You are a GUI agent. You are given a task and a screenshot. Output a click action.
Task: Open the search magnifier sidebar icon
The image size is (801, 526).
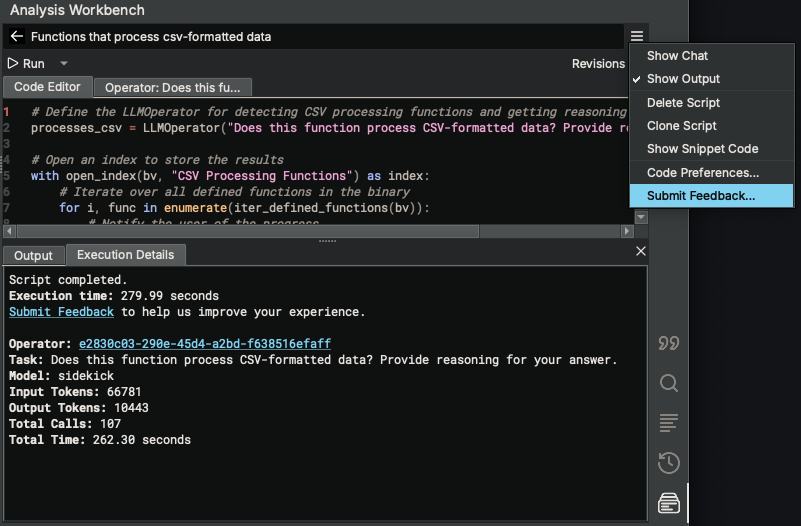click(668, 383)
